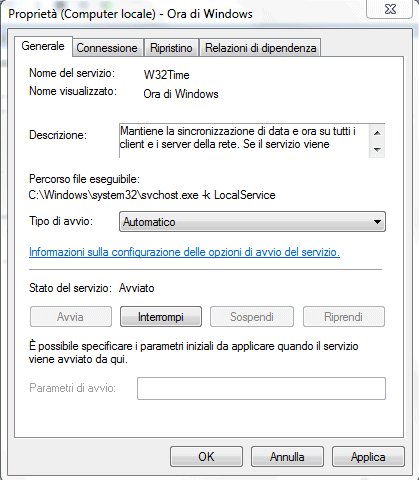
Task: Click the W32Time service name text
Action: pyautogui.click(x=166, y=75)
